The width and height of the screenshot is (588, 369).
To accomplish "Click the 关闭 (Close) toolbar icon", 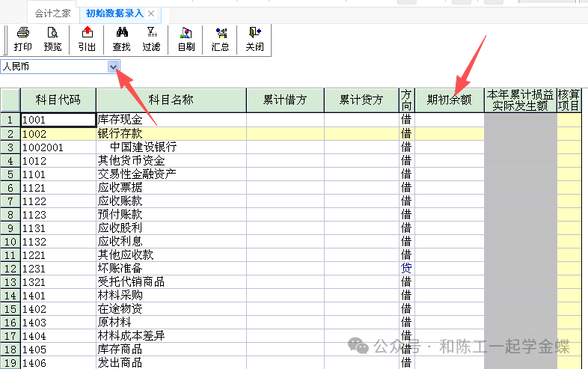I will (254, 39).
